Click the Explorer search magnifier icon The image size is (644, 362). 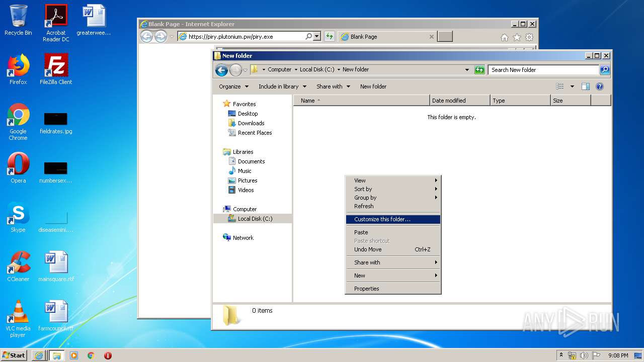tap(605, 70)
